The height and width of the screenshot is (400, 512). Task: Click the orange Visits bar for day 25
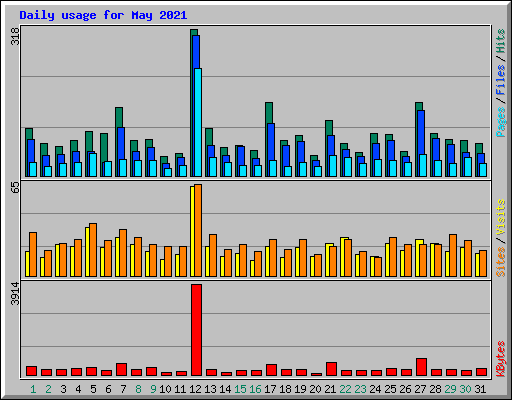[393, 257]
